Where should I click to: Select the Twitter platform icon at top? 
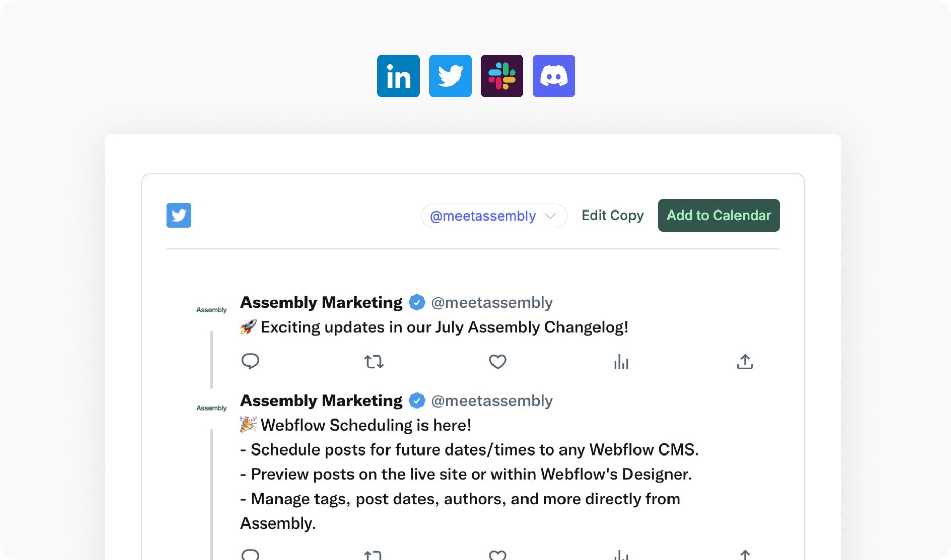[x=450, y=76]
